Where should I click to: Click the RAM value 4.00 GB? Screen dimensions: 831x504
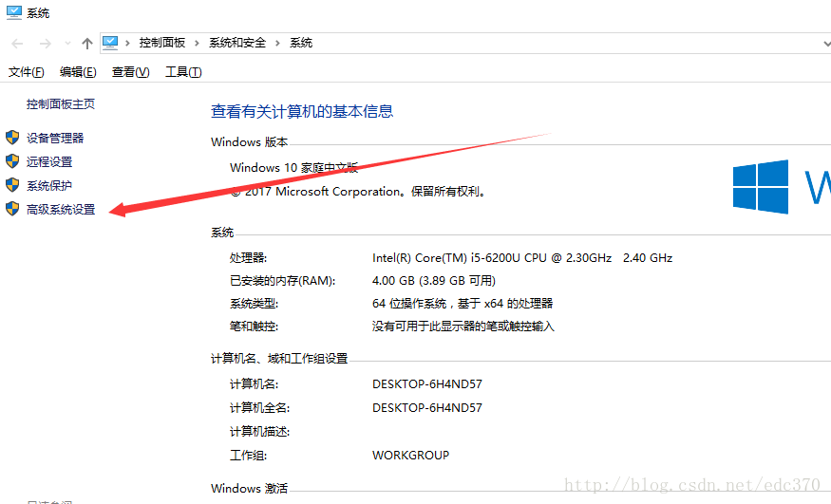434,281
